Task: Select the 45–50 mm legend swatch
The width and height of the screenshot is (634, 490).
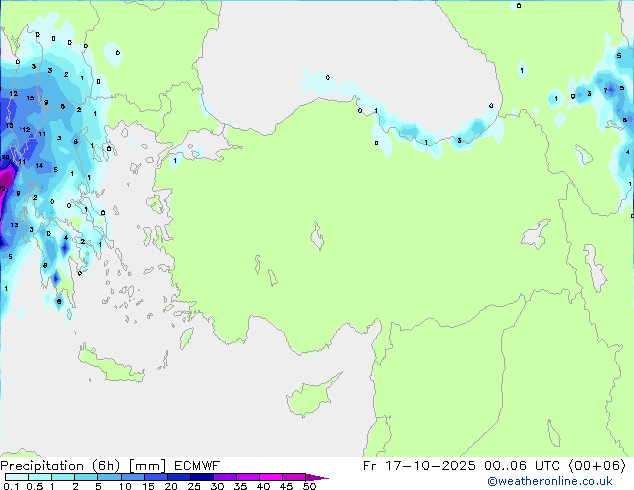Action: (x=294, y=477)
